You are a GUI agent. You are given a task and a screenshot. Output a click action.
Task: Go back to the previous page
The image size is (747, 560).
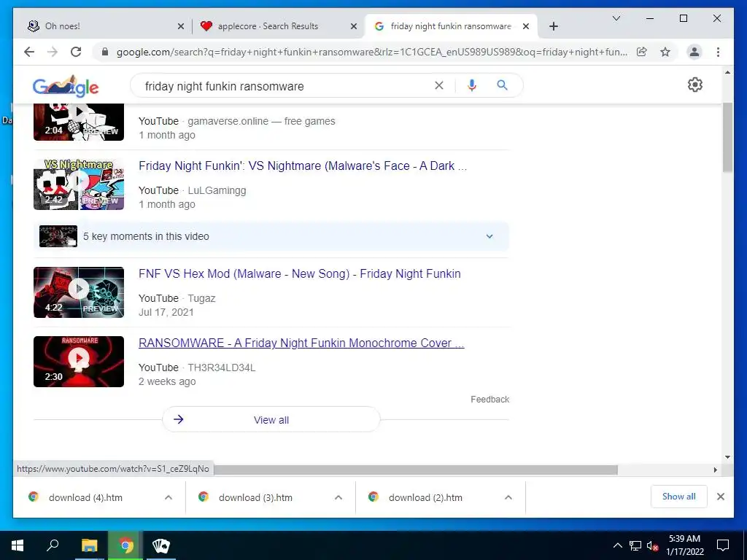(29, 52)
